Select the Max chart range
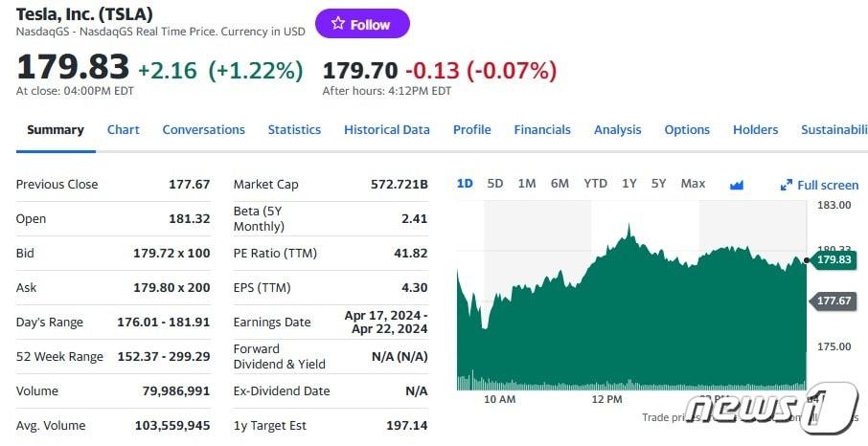Screen dimensions: 868x446 click(x=693, y=184)
